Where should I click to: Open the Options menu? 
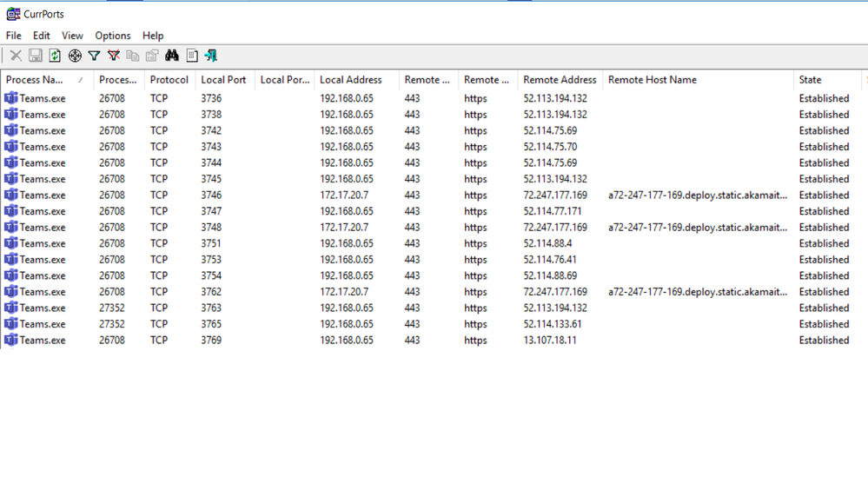(x=113, y=36)
